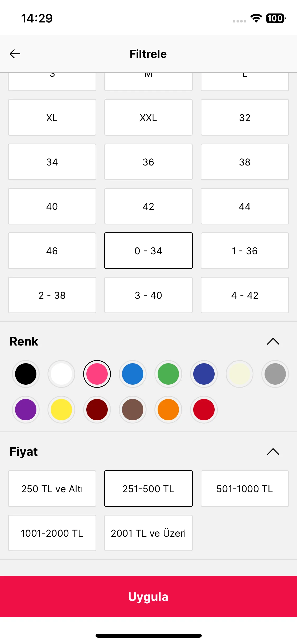Select the black color swatch

[26, 374]
